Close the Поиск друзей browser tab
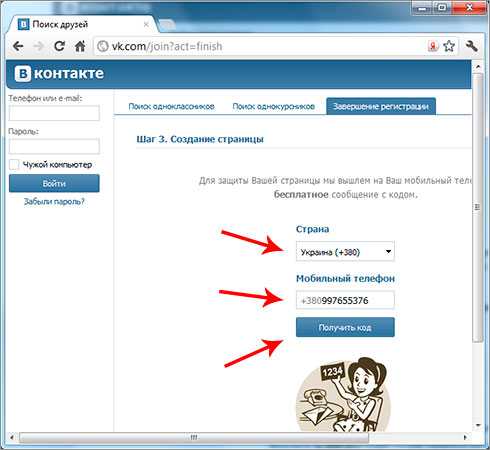 click(x=146, y=24)
